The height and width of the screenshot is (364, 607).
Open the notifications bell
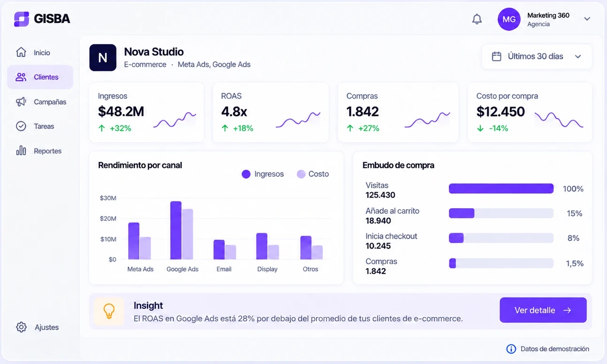point(477,19)
